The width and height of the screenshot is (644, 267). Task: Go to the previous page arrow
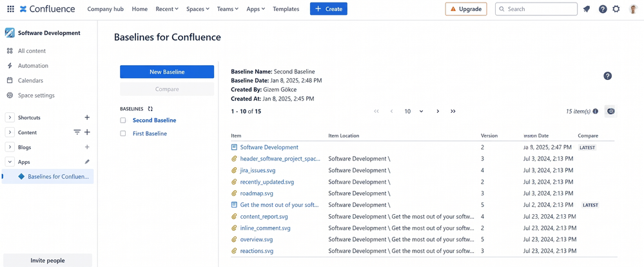tap(392, 112)
